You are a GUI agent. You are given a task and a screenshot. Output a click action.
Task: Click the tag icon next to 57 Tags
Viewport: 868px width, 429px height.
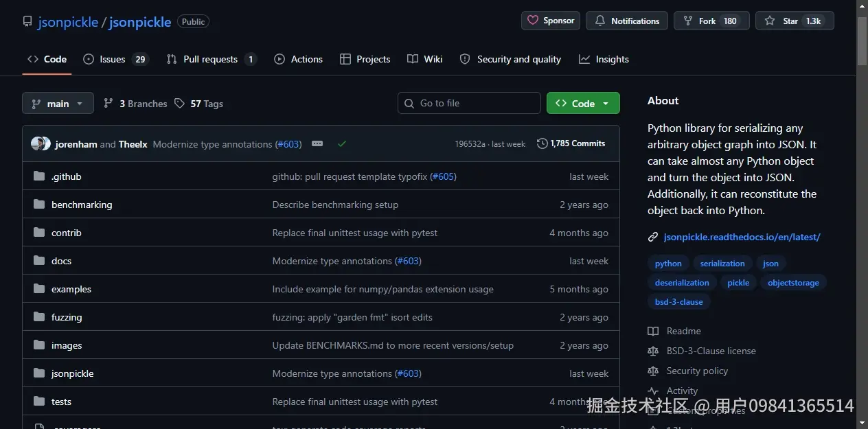coord(179,103)
